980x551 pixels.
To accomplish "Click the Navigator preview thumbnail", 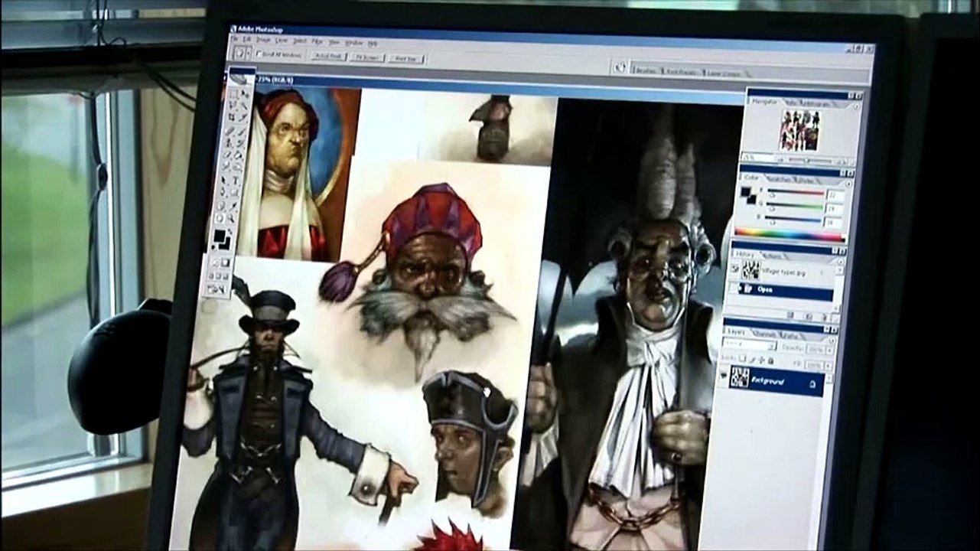I will pyautogui.click(x=801, y=130).
